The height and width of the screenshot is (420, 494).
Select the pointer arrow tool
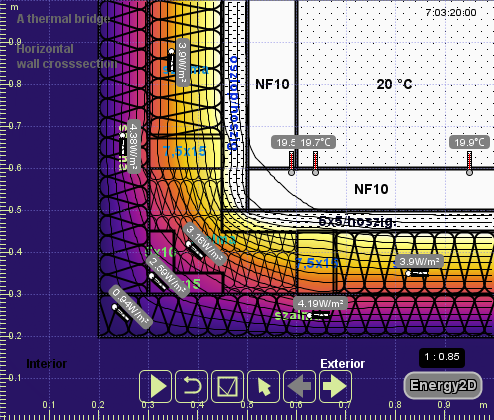pos(263,386)
